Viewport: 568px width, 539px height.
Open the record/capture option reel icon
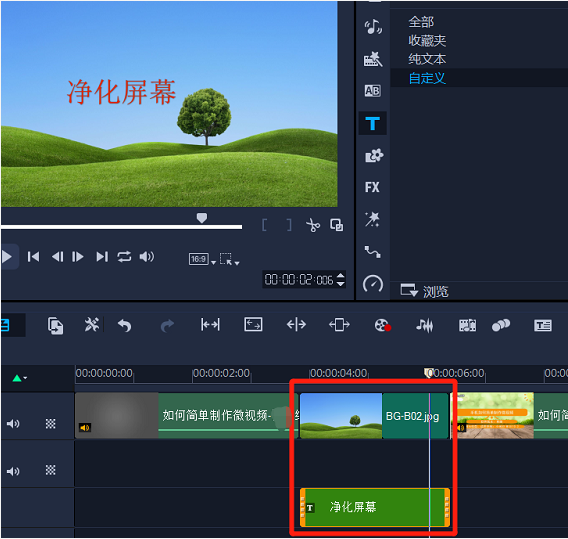[383, 325]
